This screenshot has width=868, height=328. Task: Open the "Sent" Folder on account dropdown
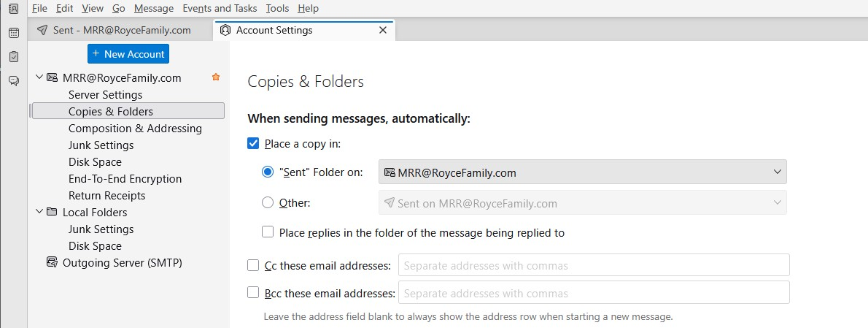tap(582, 173)
